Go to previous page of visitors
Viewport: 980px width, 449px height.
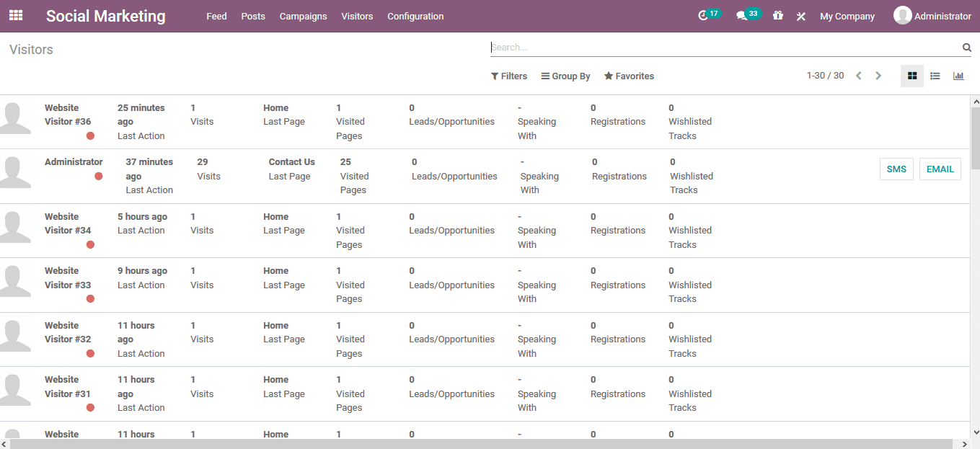[858, 76]
